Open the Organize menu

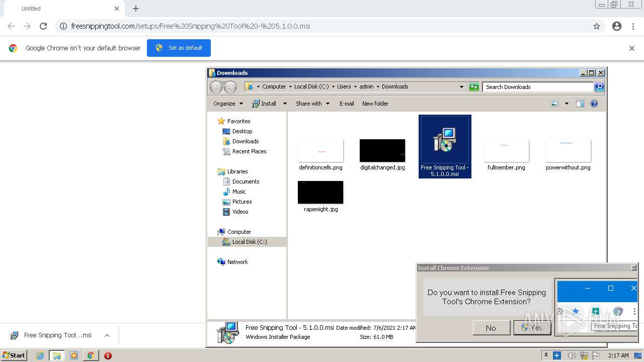point(228,104)
